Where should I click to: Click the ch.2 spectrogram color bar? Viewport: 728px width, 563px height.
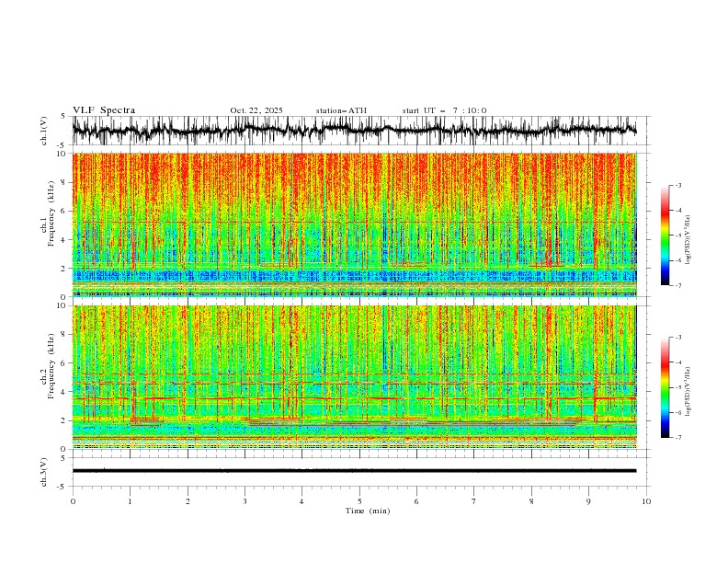tap(665, 387)
